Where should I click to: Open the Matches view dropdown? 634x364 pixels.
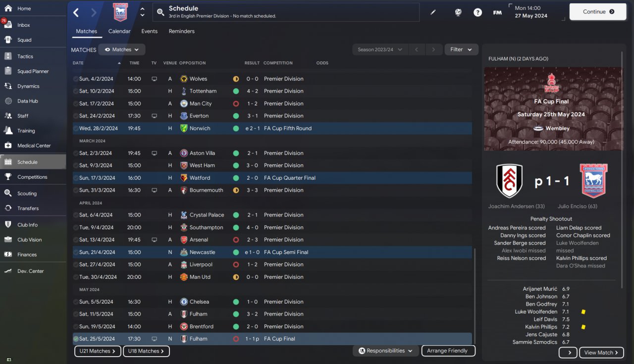tap(122, 50)
